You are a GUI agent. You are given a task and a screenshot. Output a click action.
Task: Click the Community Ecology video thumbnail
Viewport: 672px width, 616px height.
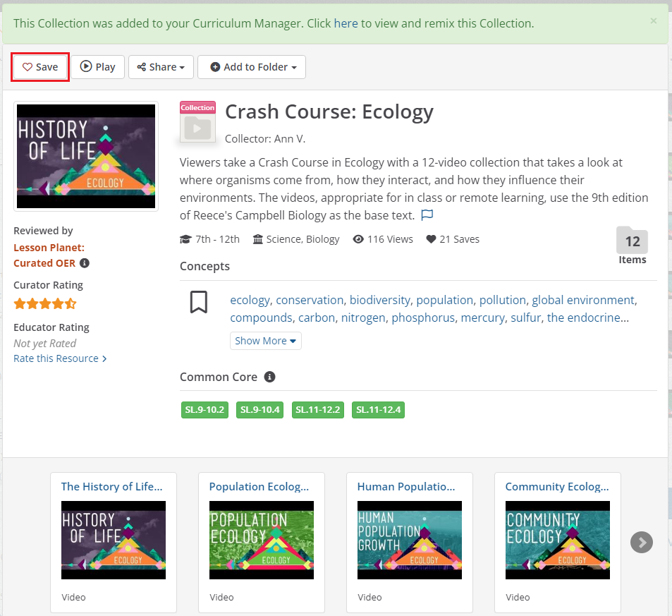(x=558, y=540)
